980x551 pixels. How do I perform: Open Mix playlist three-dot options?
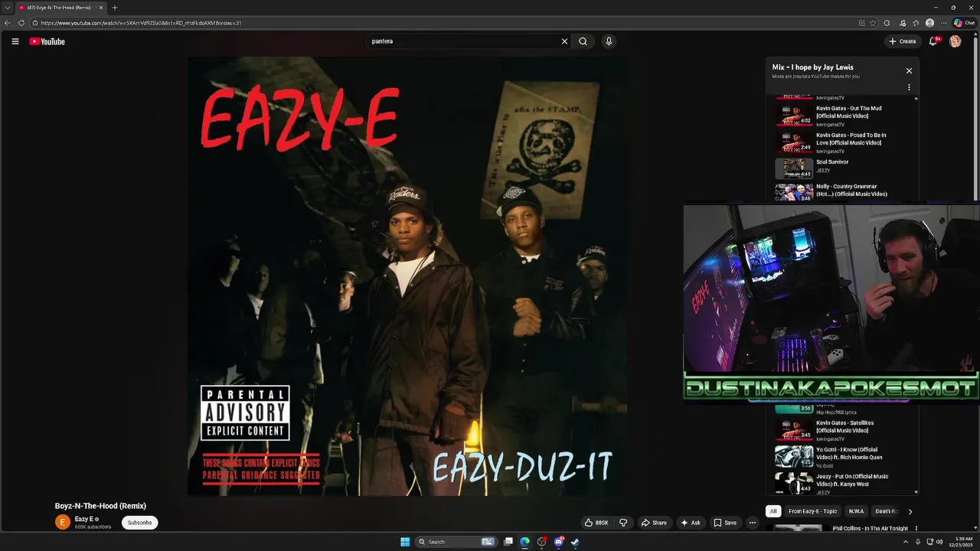pos(909,87)
